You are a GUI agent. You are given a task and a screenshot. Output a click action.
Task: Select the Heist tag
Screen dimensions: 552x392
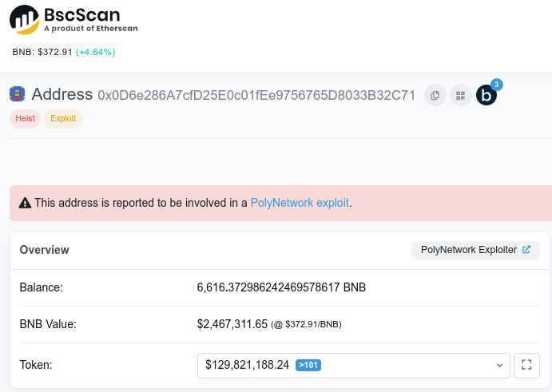click(x=25, y=119)
